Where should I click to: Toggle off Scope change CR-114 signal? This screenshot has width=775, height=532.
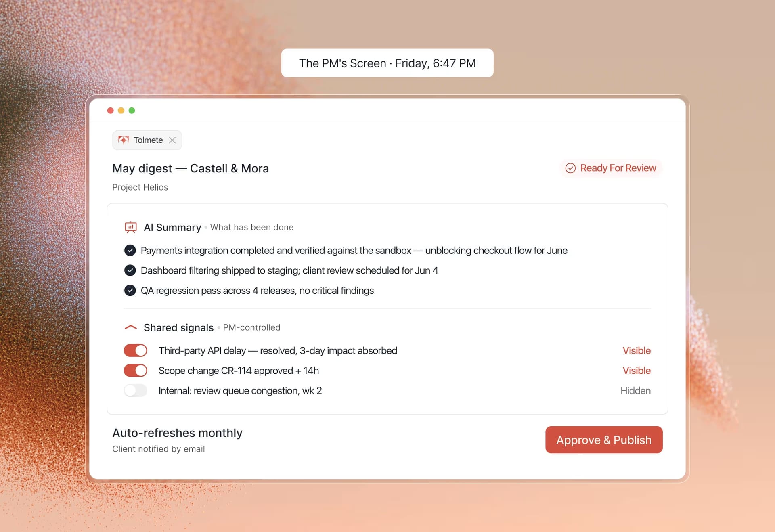pos(136,371)
